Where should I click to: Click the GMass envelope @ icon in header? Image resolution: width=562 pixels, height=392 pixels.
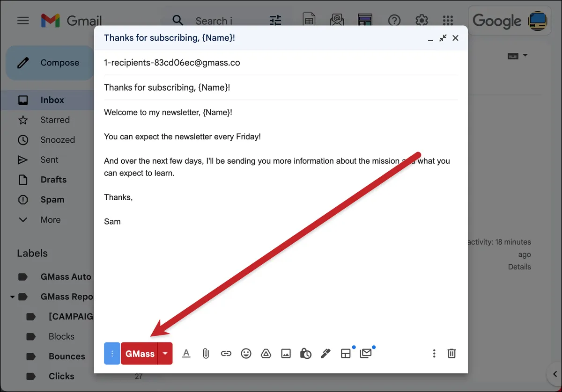point(337,21)
